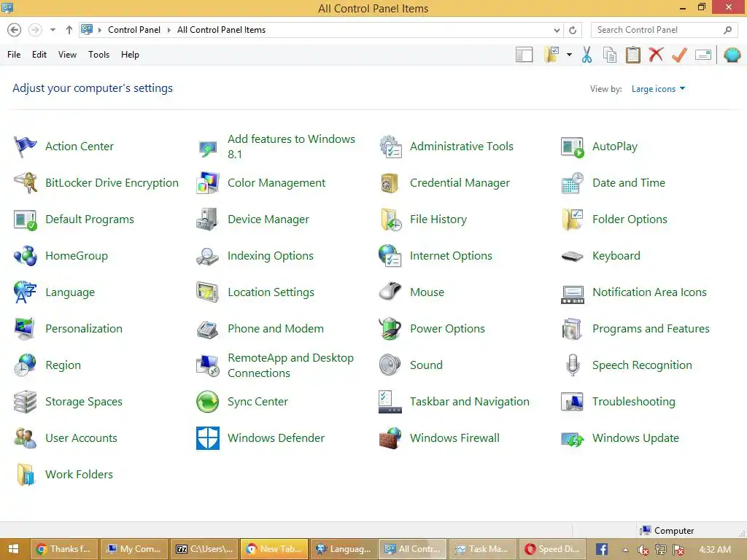Click the Phone and Modem icon
This screenshot has width=747, height=560.
coord(208,329)
